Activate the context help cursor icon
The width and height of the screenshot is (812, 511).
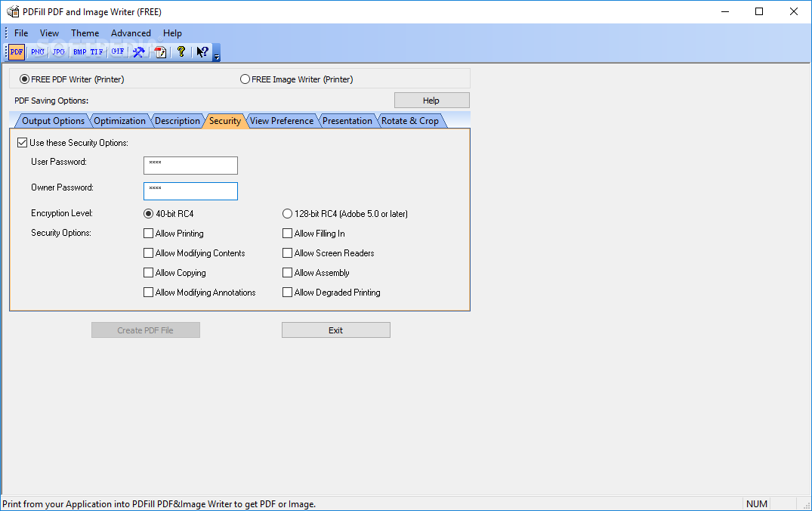(202, 52)
